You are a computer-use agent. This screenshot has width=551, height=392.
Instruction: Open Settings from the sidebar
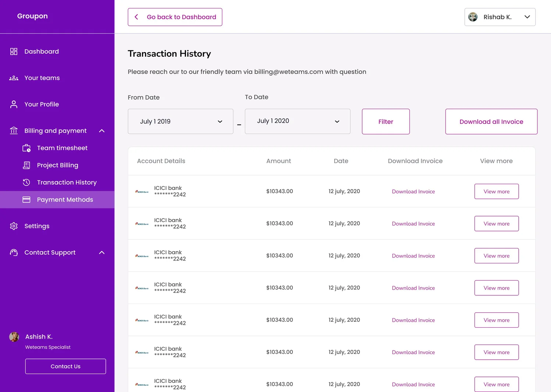click(x=37, y=226)
